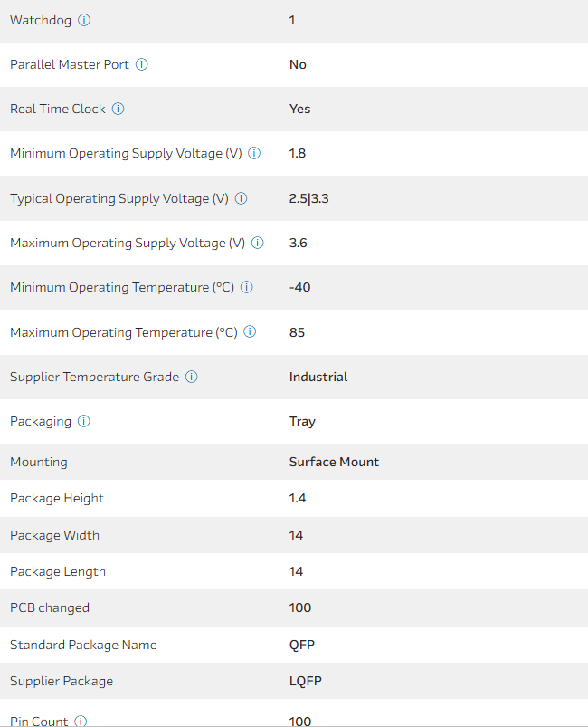This screenshot has width=588, height=727.
Task: Click Minimum Operating Temperature info icon
Action: [247, 287]
